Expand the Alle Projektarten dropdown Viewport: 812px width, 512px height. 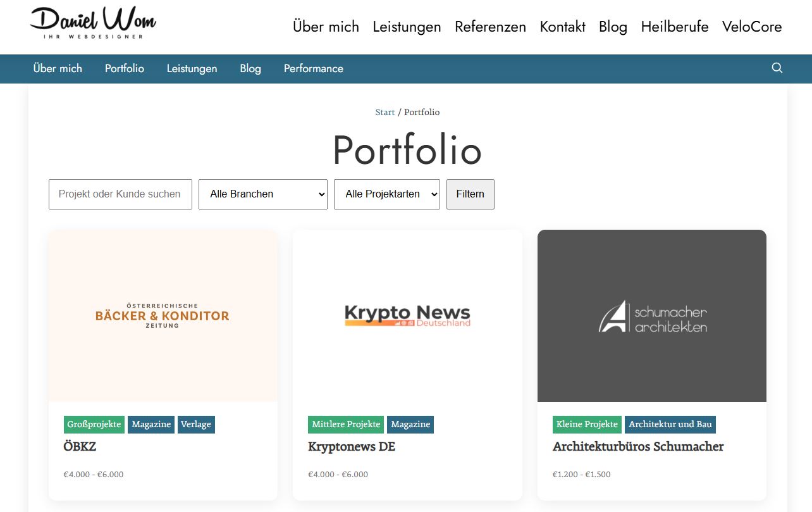click(386, 194)
